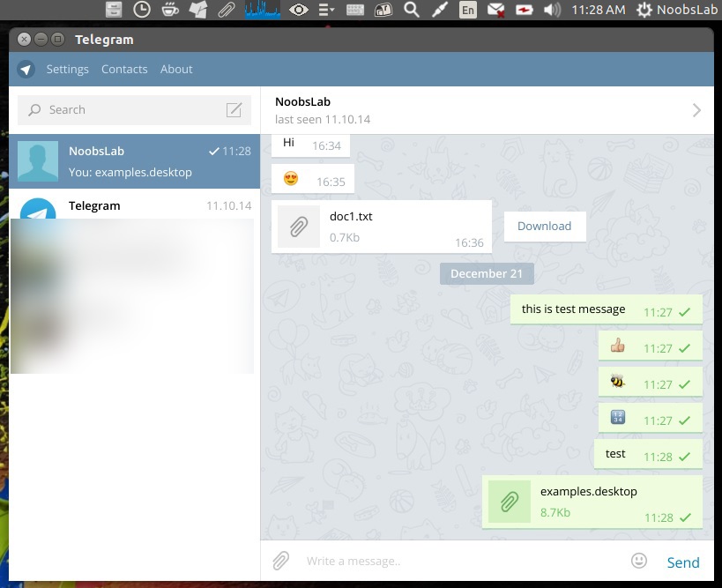Open the clipboard paperclip indicator in panel
722x588 pixels.
(226, 10)
